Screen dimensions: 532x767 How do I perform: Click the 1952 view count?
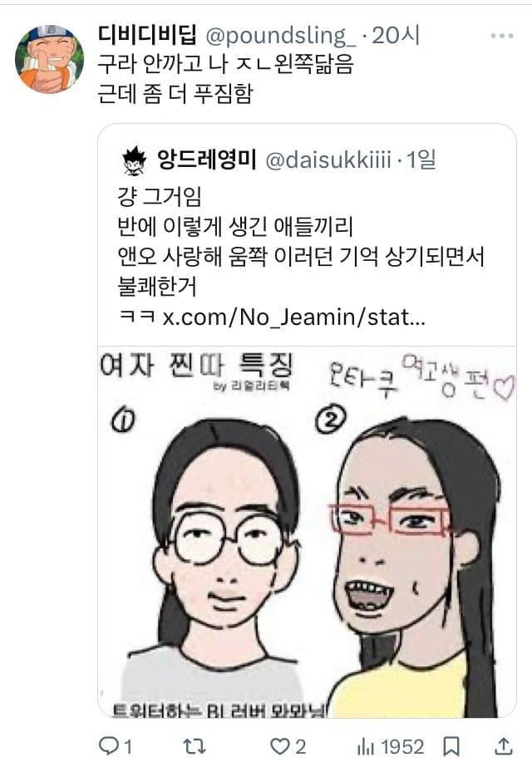click(402, 747)
